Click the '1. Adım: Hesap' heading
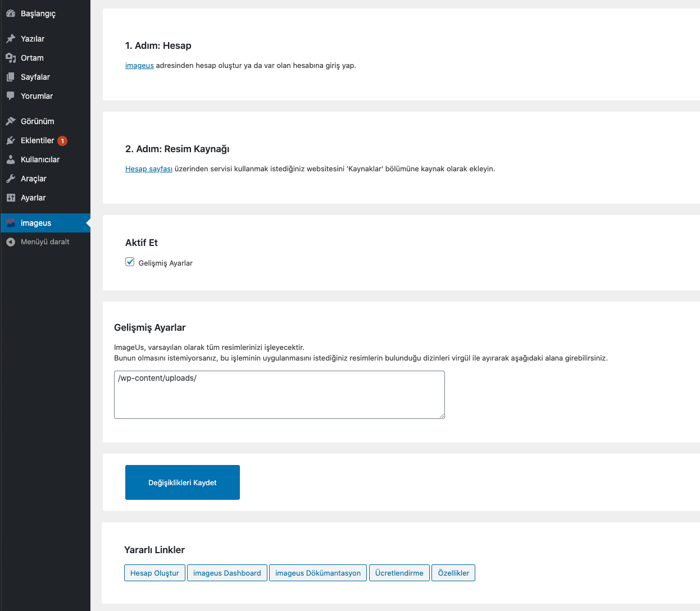Image resolution: width=700 pixels, height=611 pixels. click(x=158, y=46)
